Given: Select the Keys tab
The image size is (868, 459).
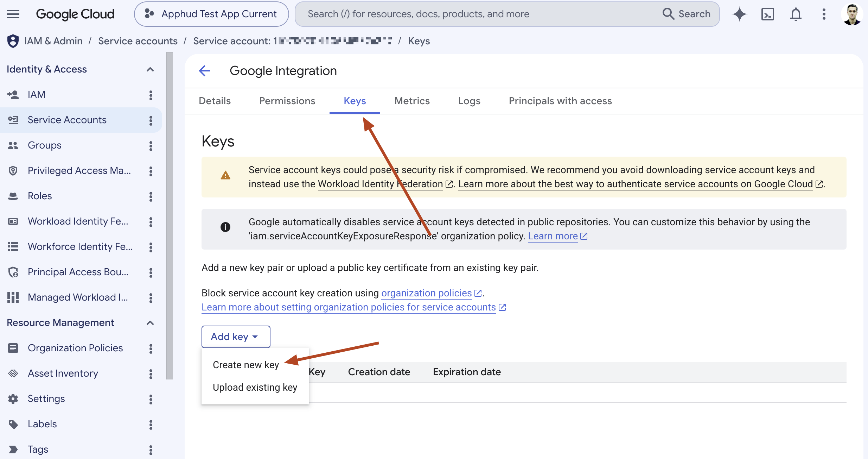Looking at the screenshot, I should click(x=355, y=101).
